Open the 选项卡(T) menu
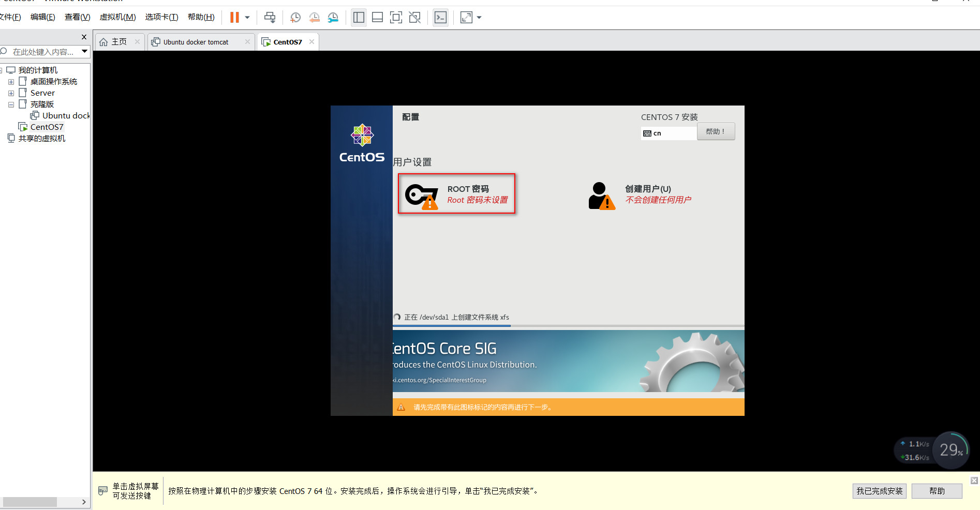 click(x=161, y=17)
